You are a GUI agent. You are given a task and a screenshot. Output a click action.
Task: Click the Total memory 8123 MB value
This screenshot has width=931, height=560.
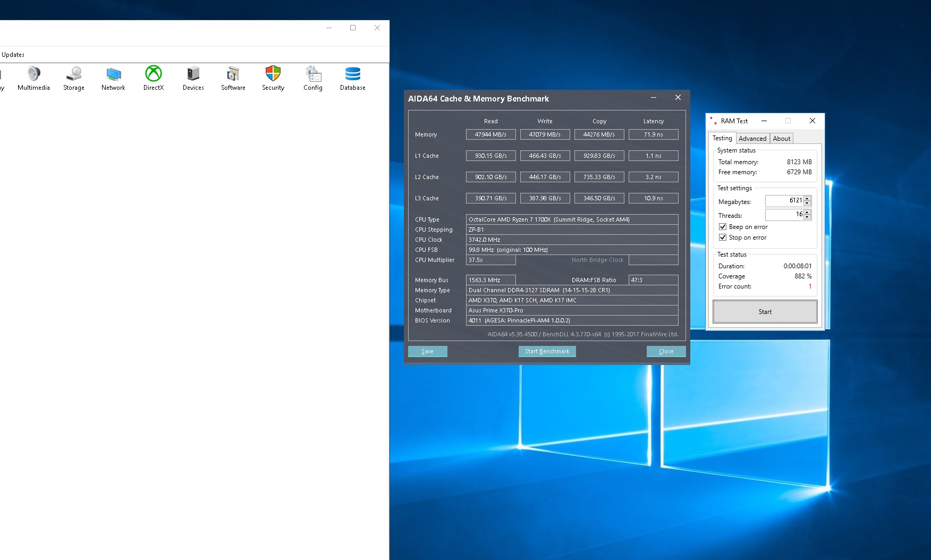coord(799,162)
